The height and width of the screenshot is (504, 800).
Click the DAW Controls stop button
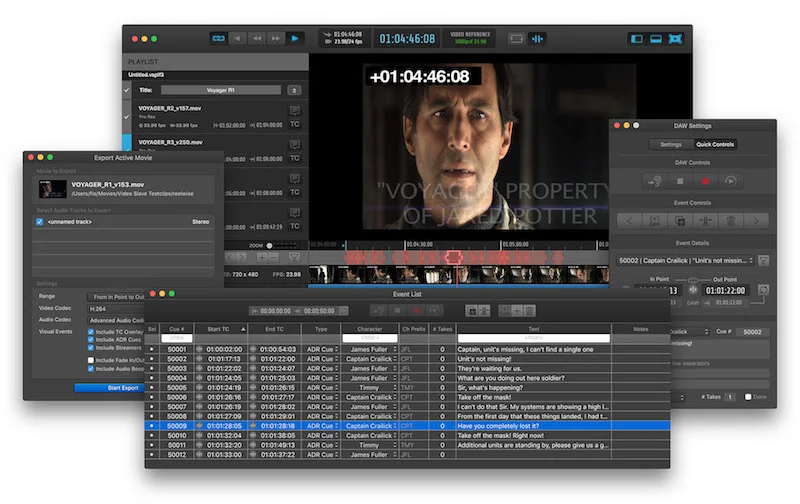[x=680, y=181]
